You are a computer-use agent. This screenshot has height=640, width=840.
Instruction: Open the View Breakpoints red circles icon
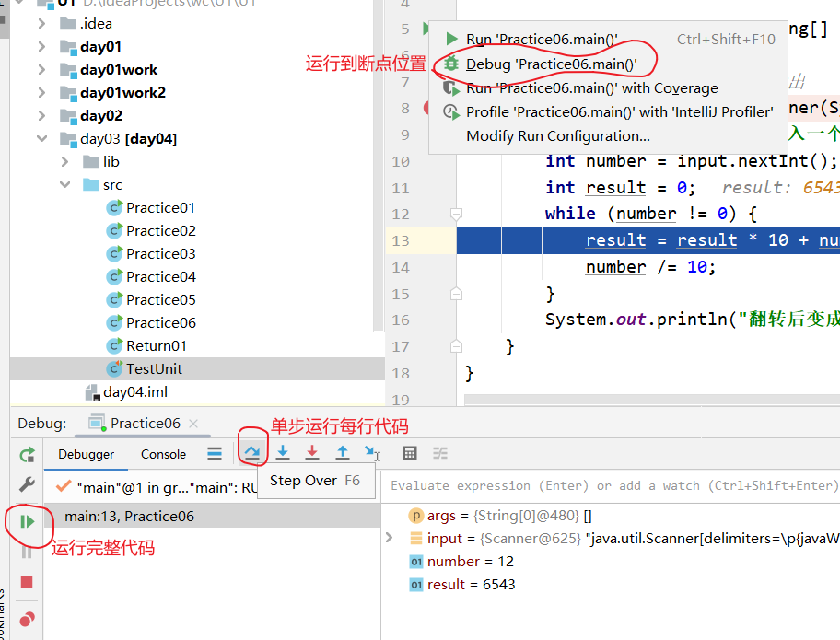(x=27, y=619)
